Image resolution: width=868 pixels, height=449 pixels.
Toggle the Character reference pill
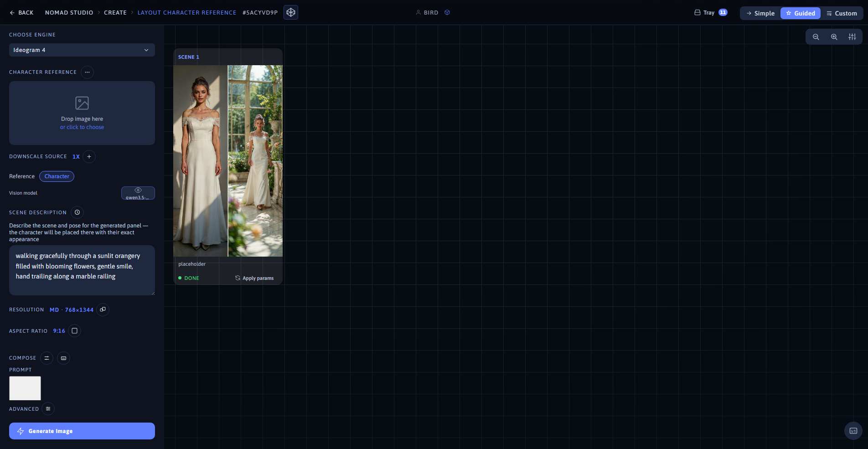click(x=57, y=176)
